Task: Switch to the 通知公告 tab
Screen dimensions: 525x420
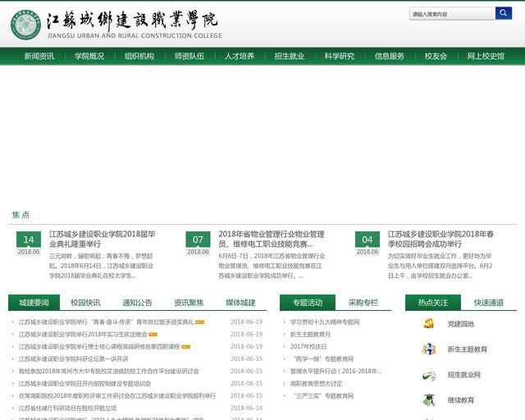Action: 137,303
